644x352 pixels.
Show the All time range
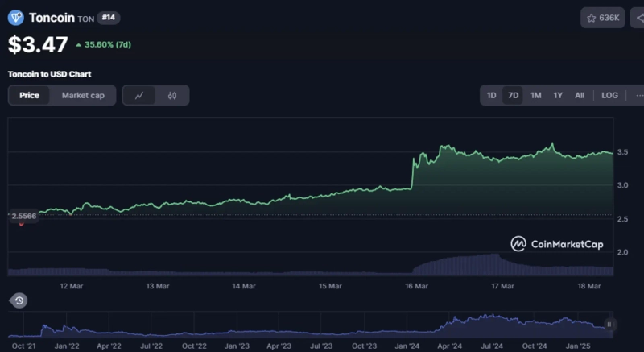(x=580, y=95)
